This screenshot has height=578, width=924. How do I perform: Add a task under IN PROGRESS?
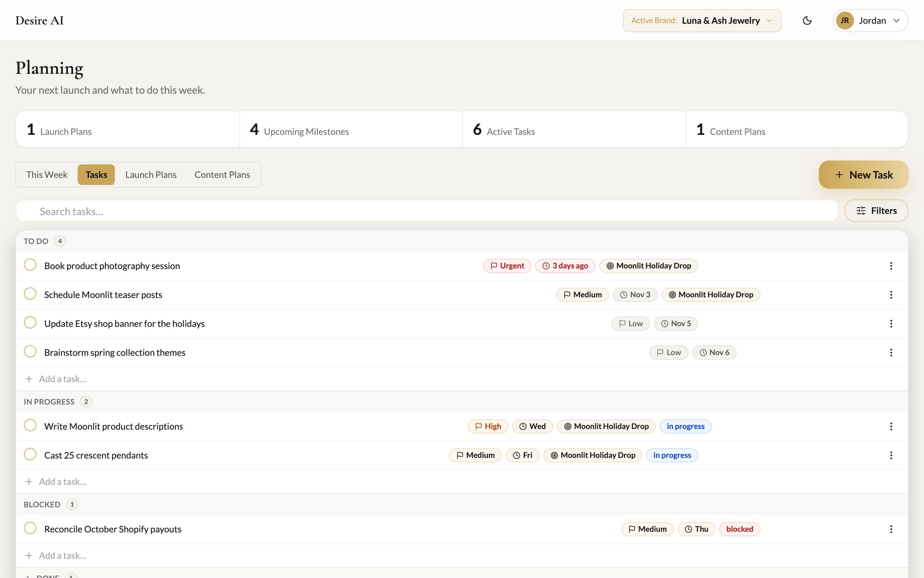(462, 482)
